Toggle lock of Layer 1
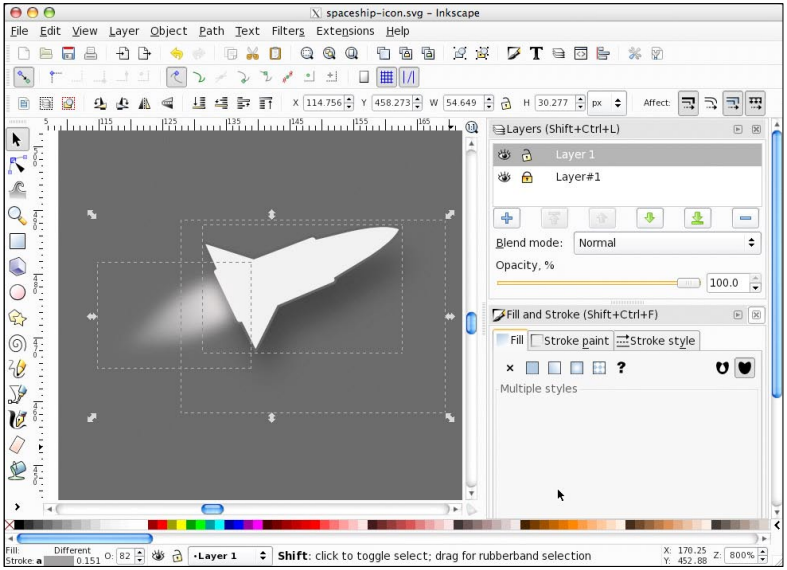This screenshot has width=787, height=570. pyautogui.click(x=527, y=155)
